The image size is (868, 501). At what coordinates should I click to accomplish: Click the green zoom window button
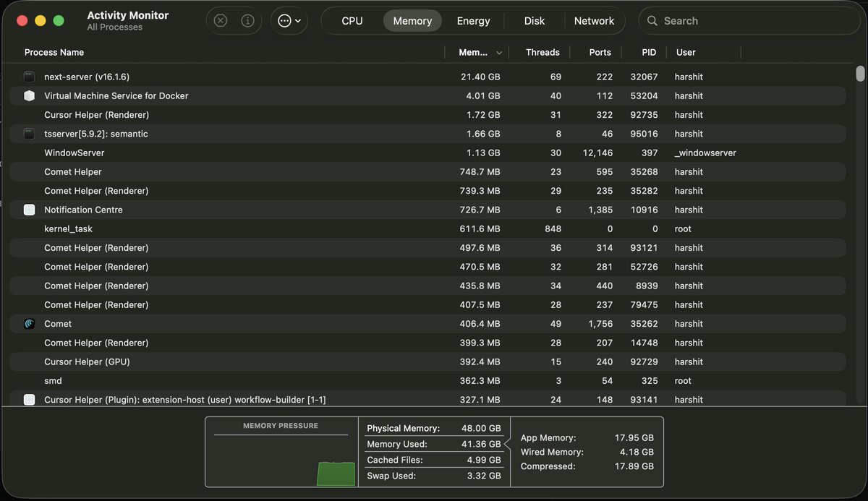click(x=59, y=21)
